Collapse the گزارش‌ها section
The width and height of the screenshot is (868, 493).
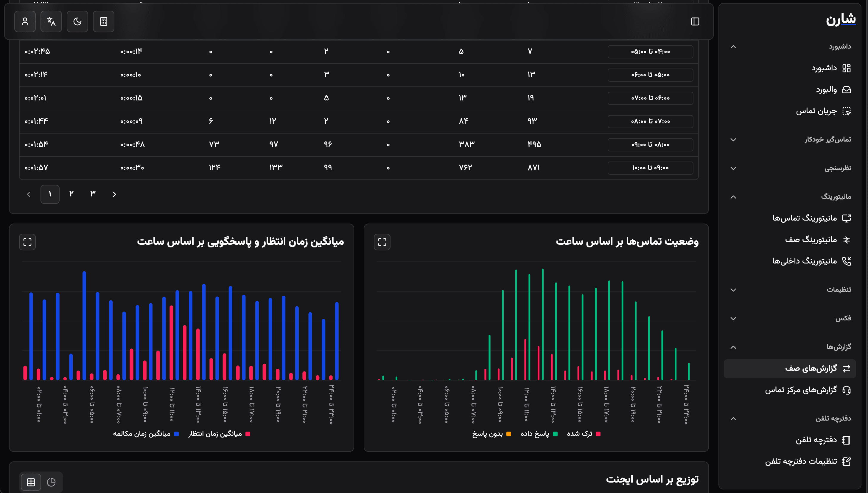point(790,347)
